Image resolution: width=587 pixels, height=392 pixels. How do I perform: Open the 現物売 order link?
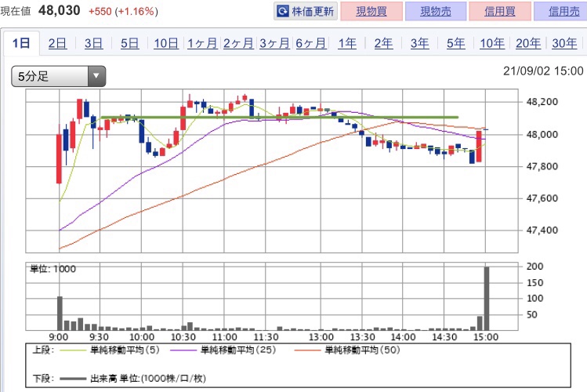tap(436, 11)
